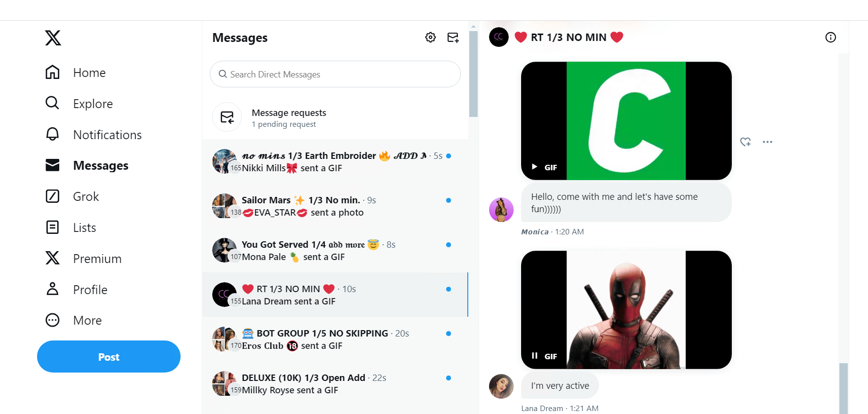This screenshot has height=414, width=868.
Task: Click the blue Post button
Action: pyautogui.click(x=109, y=357)
